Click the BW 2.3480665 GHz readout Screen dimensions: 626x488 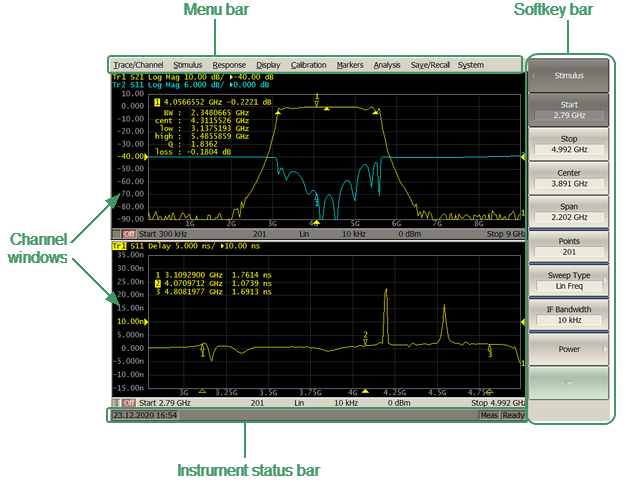point(206,113)
